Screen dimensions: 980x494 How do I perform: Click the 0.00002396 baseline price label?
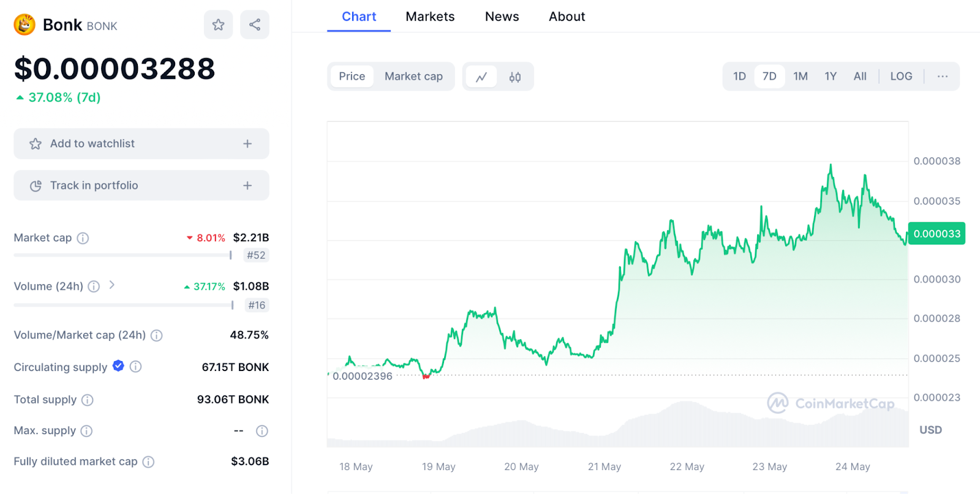click(x=363, y=376)
